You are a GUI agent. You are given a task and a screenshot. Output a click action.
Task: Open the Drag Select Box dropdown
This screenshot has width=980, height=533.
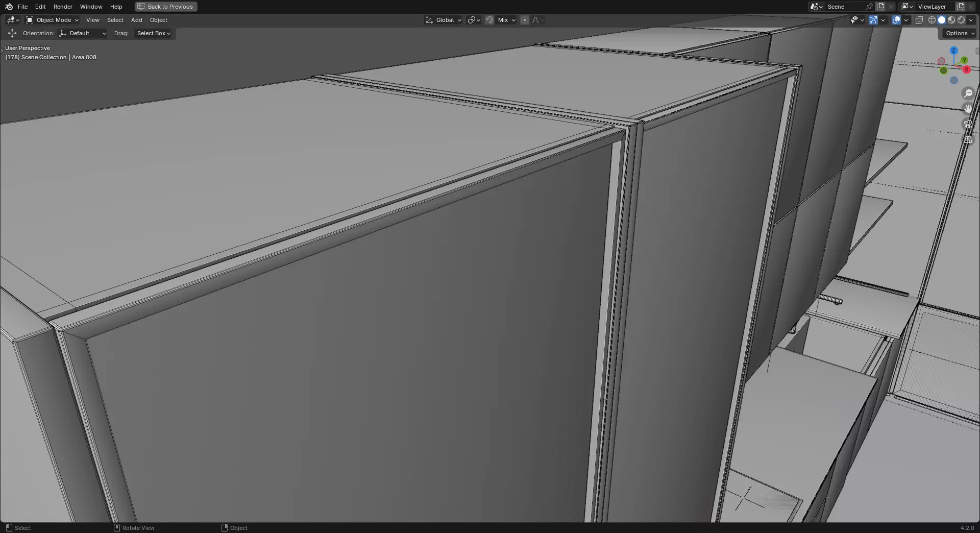click(153, 33)
